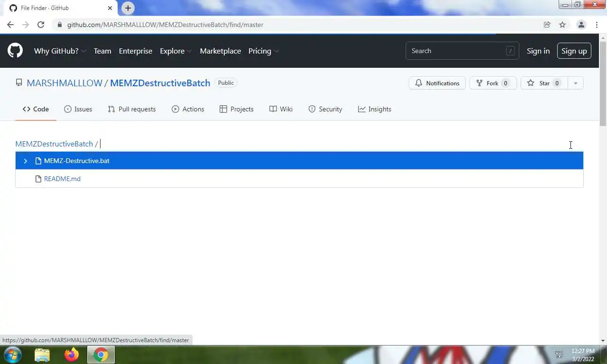Click the Sign in link
Screen dimensions: 607x364
538,51
